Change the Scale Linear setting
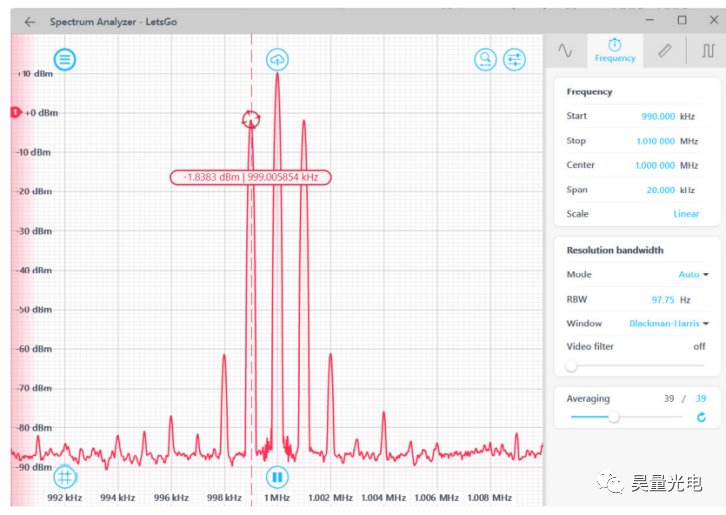This screenshot has height=515, width=726. [x=686, y=214]
